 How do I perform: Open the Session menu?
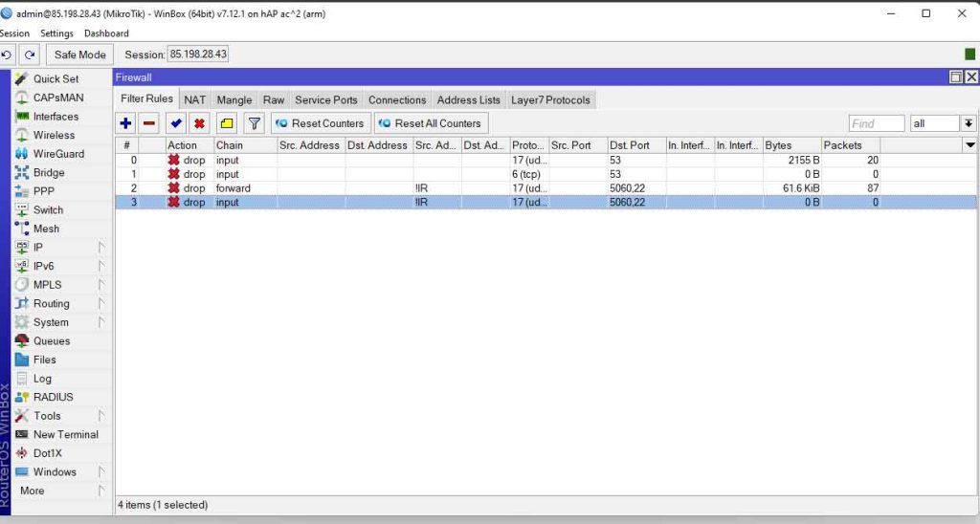click(x=14, y=33)
